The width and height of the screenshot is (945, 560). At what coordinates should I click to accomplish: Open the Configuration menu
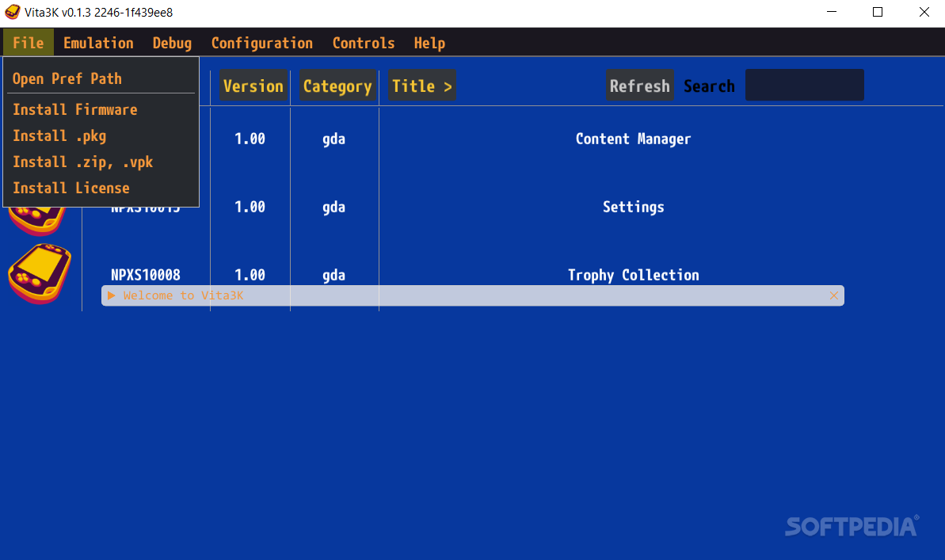tap(261, 43)
